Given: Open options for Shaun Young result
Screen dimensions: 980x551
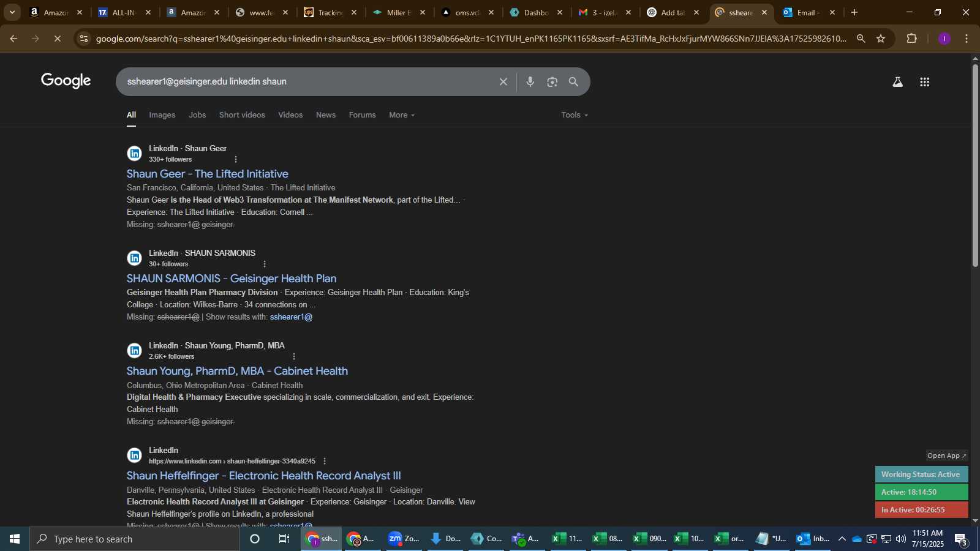Looking at the screenshot, I should click(x=294, y=356).
